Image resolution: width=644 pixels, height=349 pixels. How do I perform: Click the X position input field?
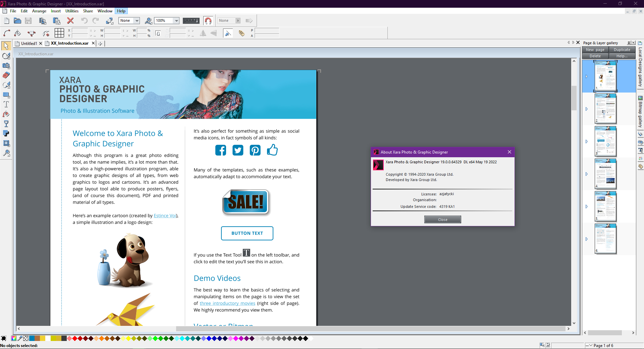(x=80, y=31)
